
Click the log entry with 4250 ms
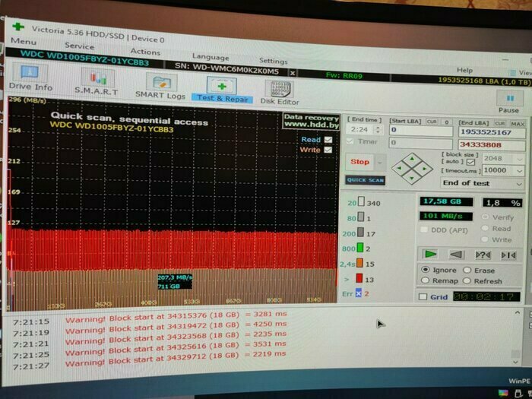pyautogui.click(x=176, y=326)
